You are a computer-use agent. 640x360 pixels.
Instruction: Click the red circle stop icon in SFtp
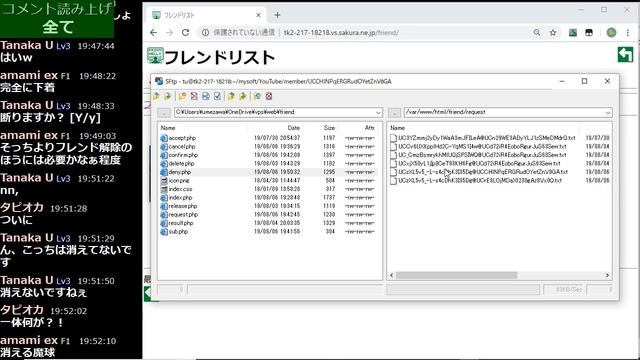269,96
